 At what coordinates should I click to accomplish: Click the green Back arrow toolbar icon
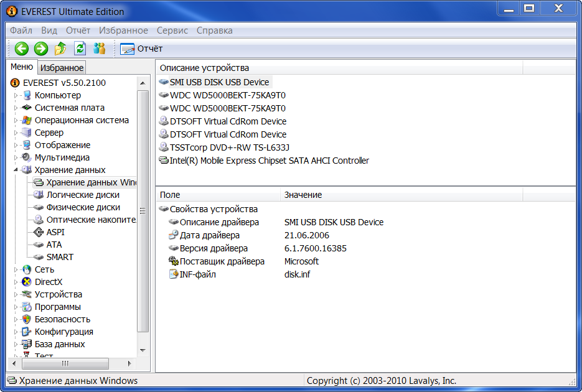tap(22, 49)
